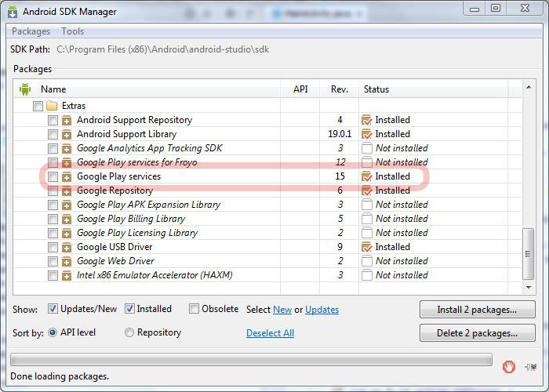Click the API column header

(x=300, y=89)
